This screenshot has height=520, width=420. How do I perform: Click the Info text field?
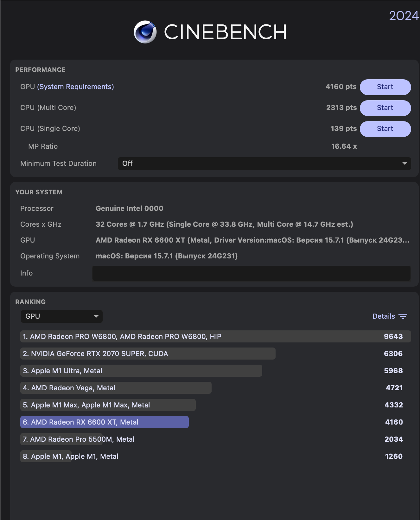click(x=251, y=273)
